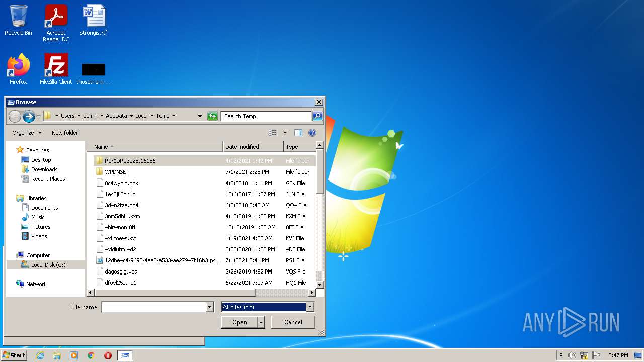This screenshot has height=362, width=644.
Task: Click in the File name field
Action: pyautogui.click(x=154, y=307)
